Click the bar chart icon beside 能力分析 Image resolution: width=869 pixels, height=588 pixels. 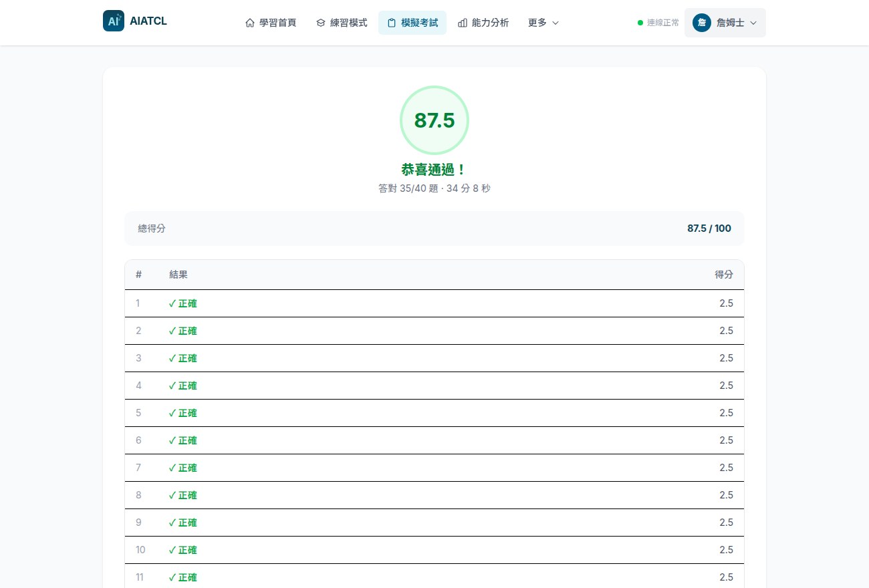pos(463,23)
